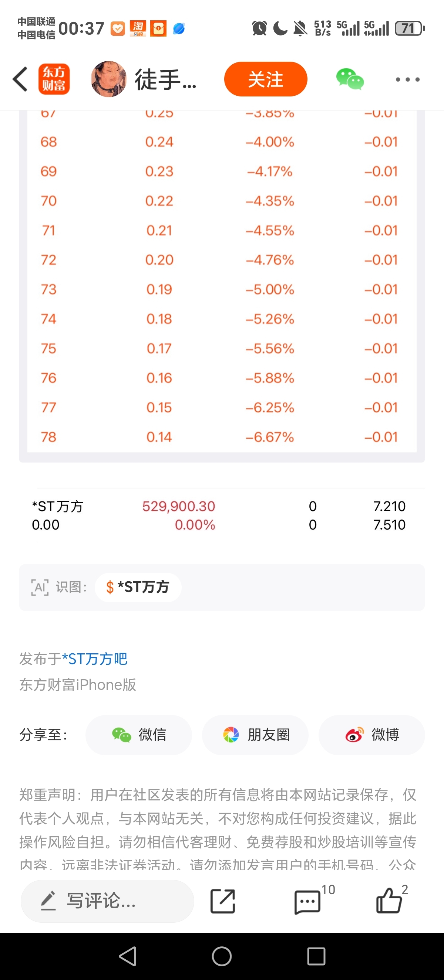Open the comments icon showing 10

tap(308, 902)
